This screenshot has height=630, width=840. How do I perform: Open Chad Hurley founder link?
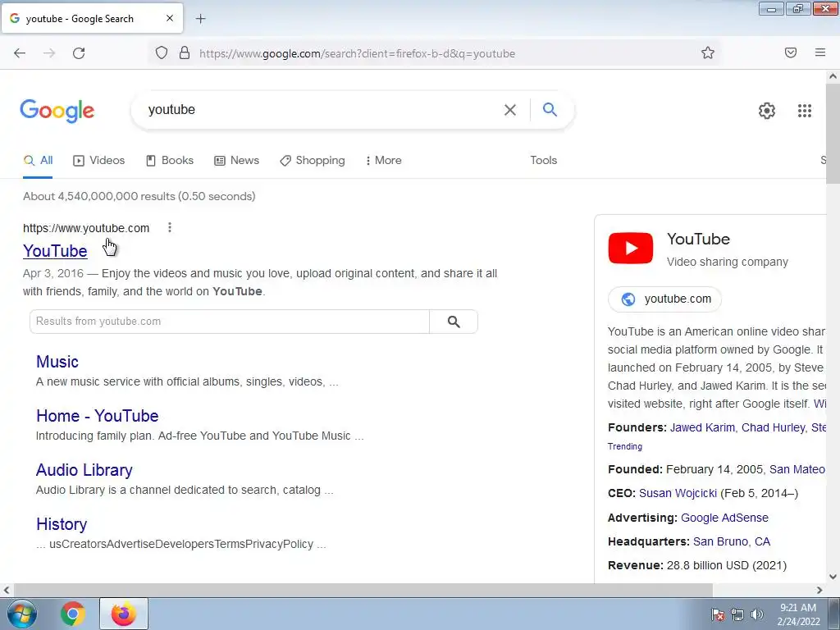(773, 427)
